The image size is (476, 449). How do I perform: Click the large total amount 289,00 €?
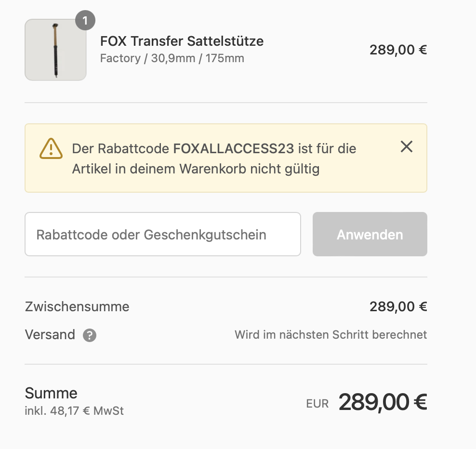[383, 402]
